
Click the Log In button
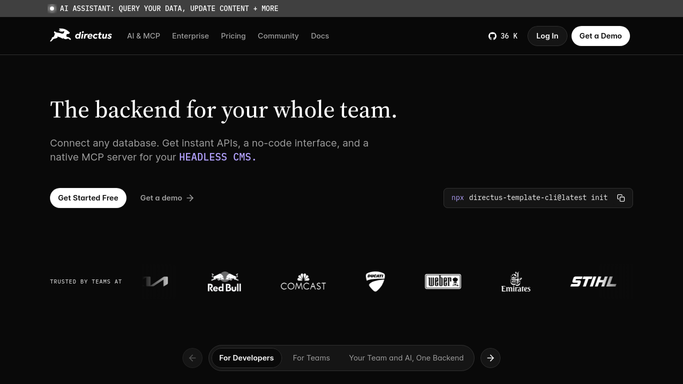547,36
